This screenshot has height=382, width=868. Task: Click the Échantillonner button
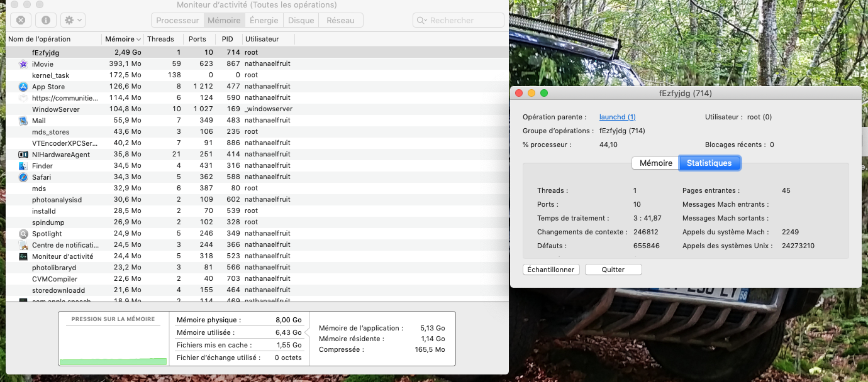(551, 270)
